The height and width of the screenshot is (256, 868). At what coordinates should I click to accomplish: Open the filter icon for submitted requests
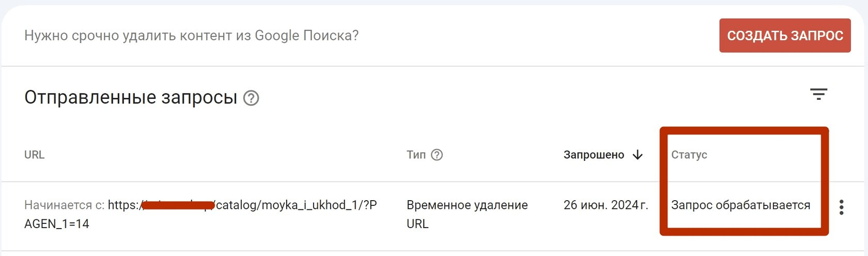pyautogui.click(x=818, y=94)
